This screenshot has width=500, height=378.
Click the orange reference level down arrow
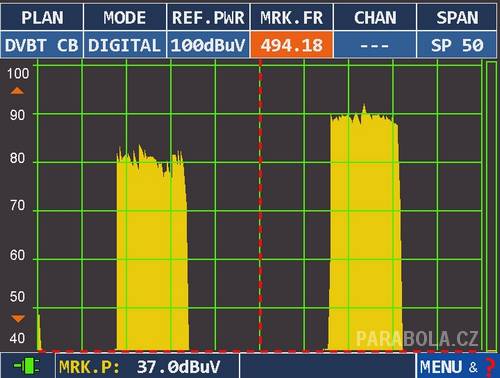pos(18,318)
